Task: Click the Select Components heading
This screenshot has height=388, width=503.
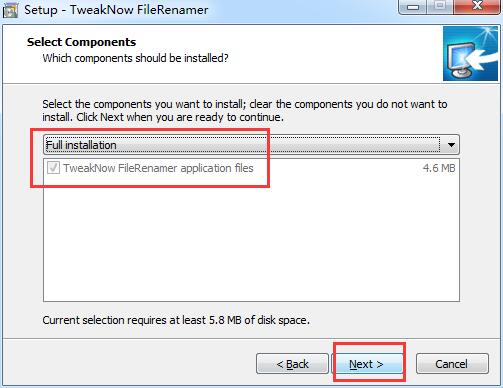Action: tap(81, 42)
